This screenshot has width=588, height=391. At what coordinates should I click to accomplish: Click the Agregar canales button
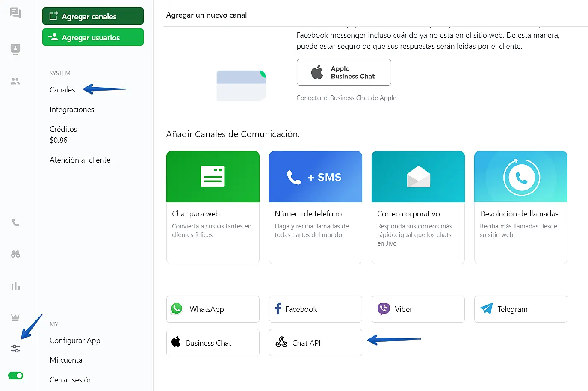(x=93, y=16)
